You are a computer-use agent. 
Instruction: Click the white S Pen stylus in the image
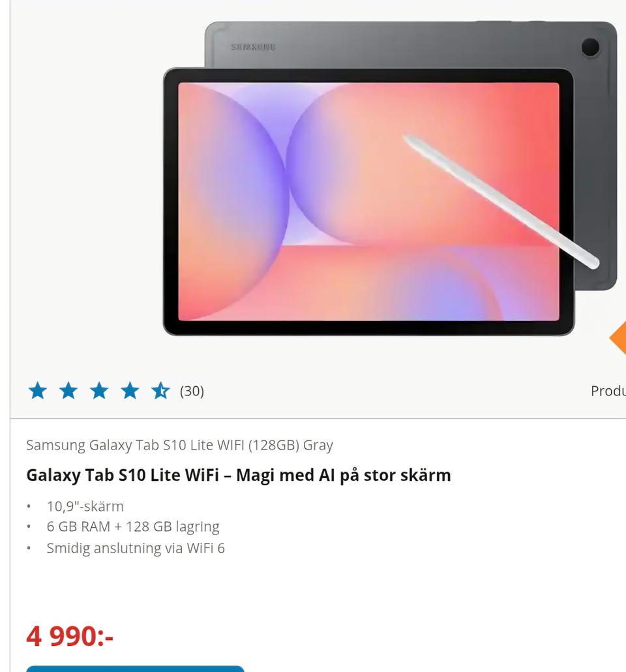pos(500,202)
